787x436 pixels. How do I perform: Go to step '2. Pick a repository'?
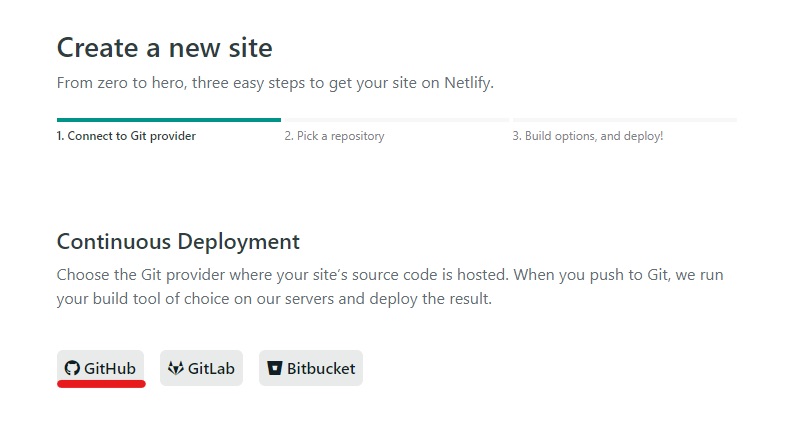click(x=334, y=136)
